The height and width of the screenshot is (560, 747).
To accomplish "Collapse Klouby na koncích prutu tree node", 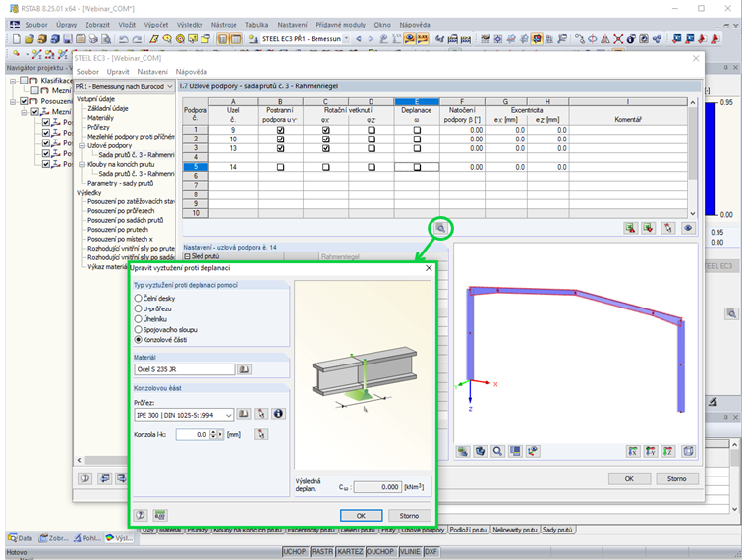I will point(82,164).
